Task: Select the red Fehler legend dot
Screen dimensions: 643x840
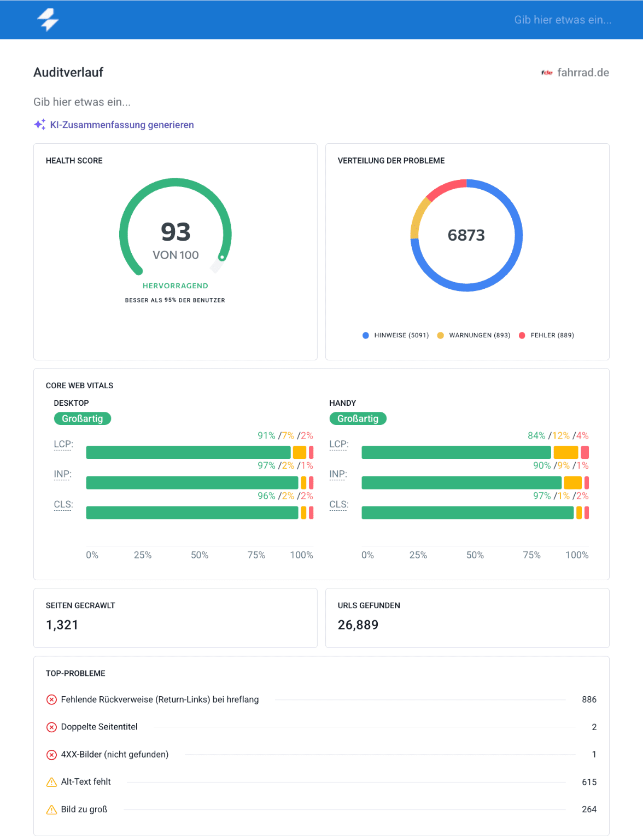Action: pos(522,335)
